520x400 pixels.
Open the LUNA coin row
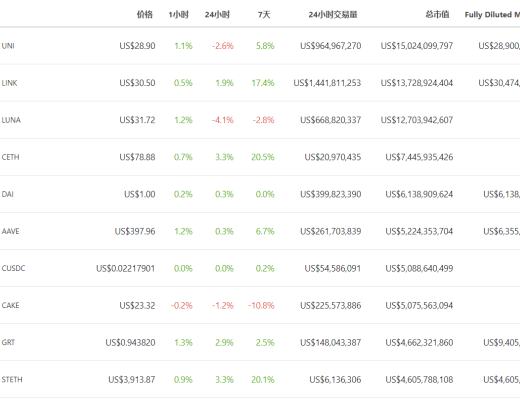pos(260,120)
